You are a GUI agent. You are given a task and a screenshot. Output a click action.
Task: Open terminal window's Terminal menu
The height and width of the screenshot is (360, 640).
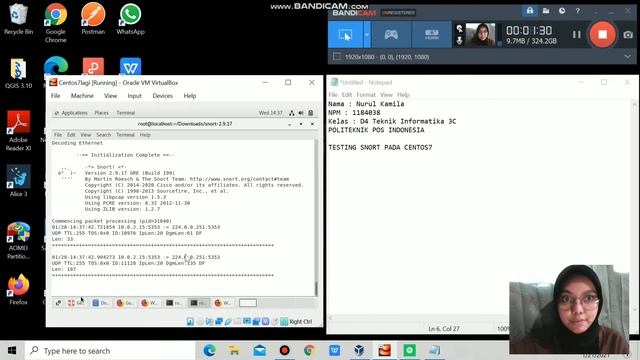coord(125,135)
